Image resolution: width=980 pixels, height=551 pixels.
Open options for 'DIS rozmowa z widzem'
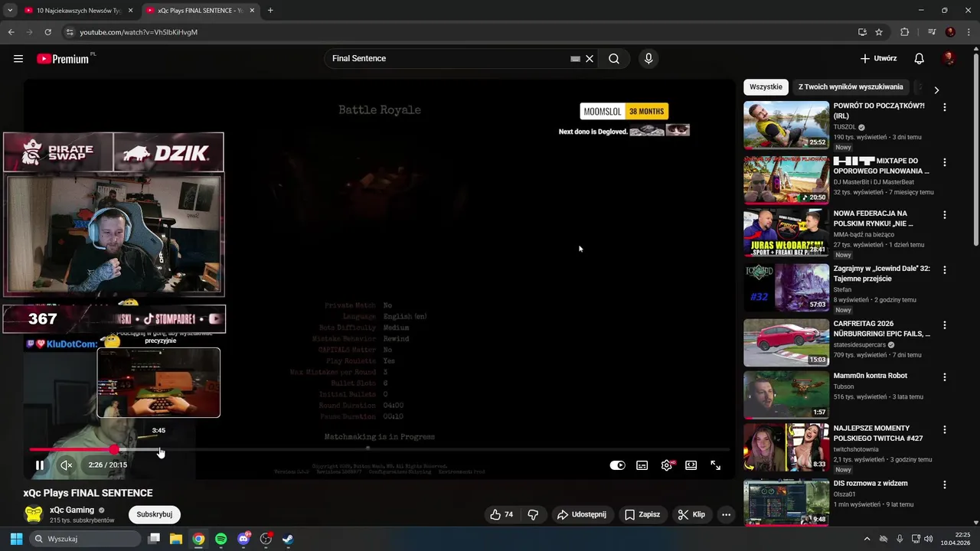(945, 485)
